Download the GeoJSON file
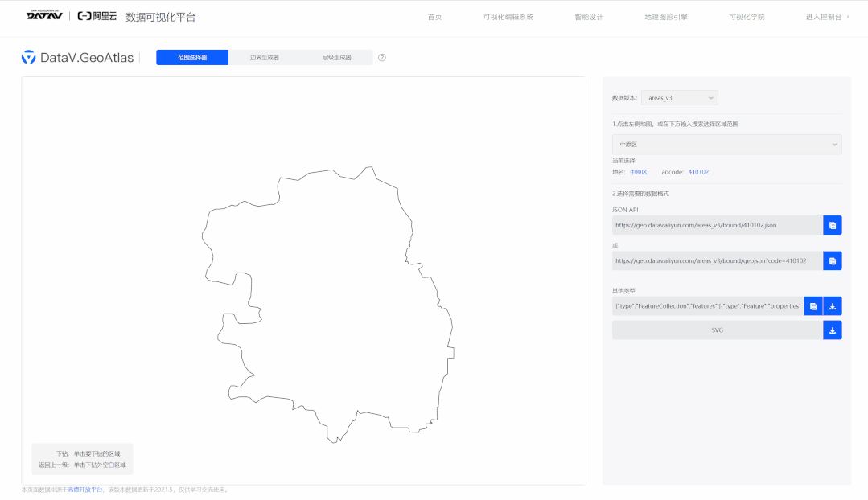 point(832,305)
